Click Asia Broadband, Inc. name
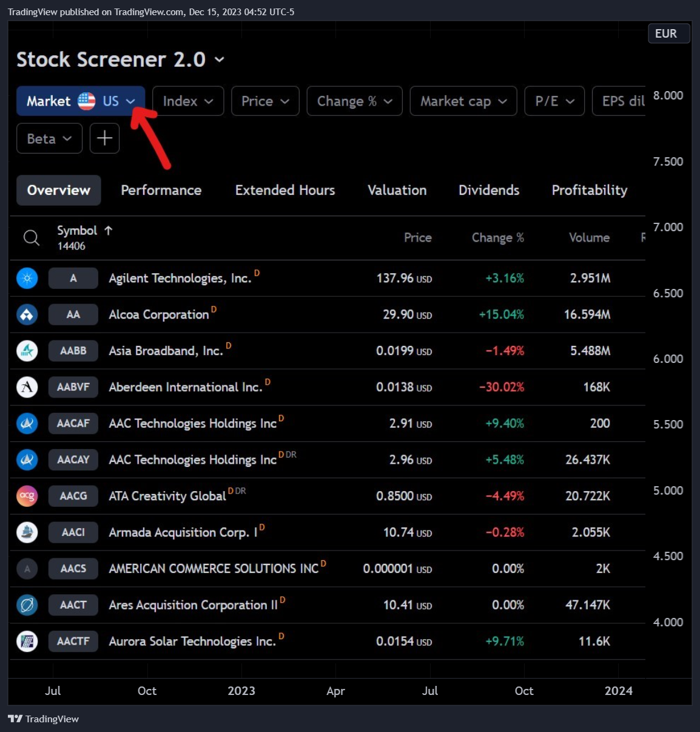 click(166, 351)
